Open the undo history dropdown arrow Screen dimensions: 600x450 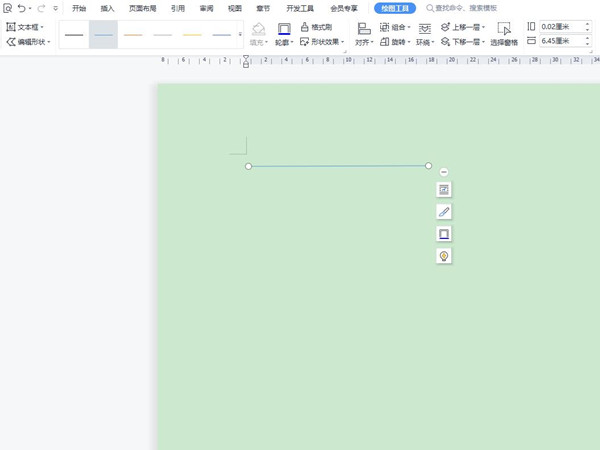click(30, 8)
